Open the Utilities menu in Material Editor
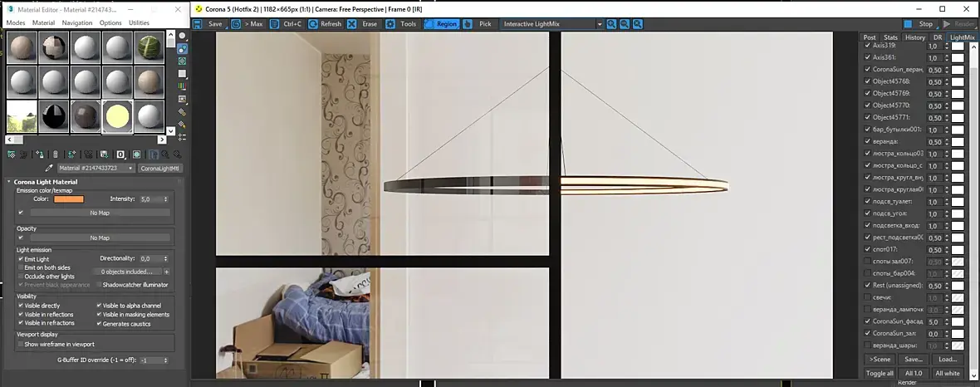 coord(139,22)
